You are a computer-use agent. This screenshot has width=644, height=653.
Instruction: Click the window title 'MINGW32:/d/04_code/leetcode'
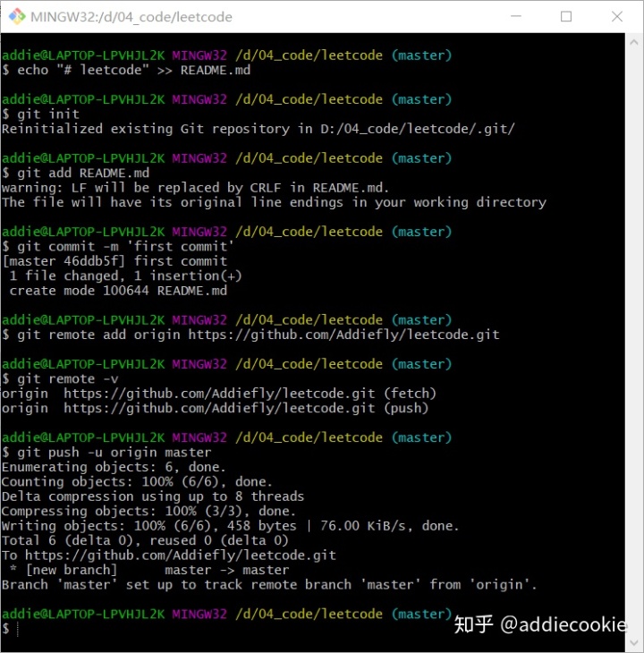coord(131,17)
